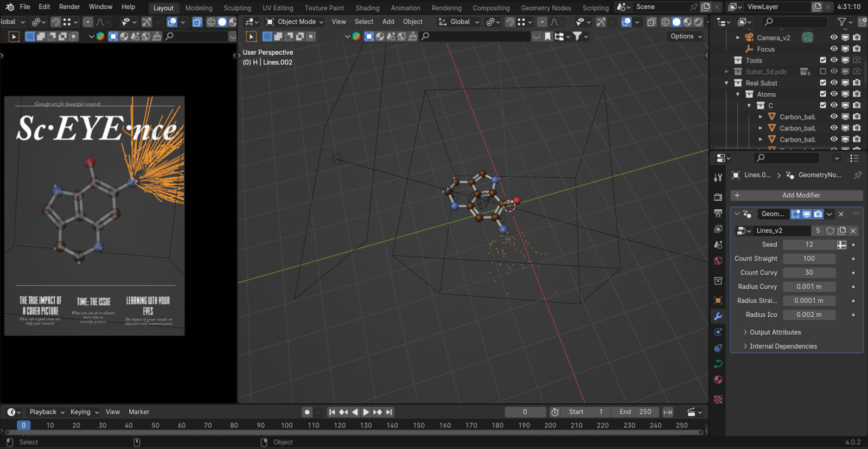Open the Playback dropdown in timeline
Screen dimensions: 868x449
click(47, 412)
